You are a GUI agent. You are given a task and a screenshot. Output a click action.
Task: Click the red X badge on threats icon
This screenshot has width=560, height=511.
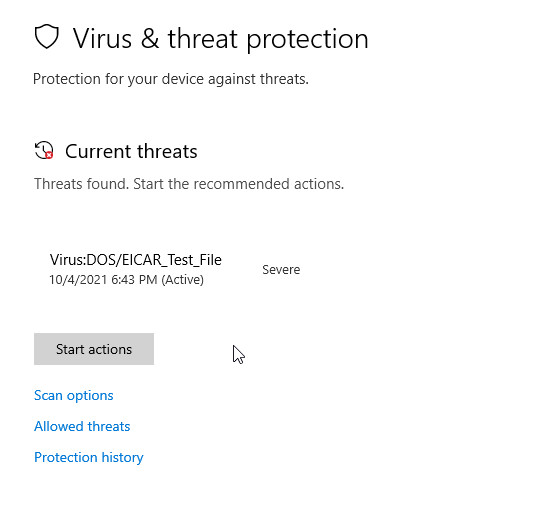(49, 155)
